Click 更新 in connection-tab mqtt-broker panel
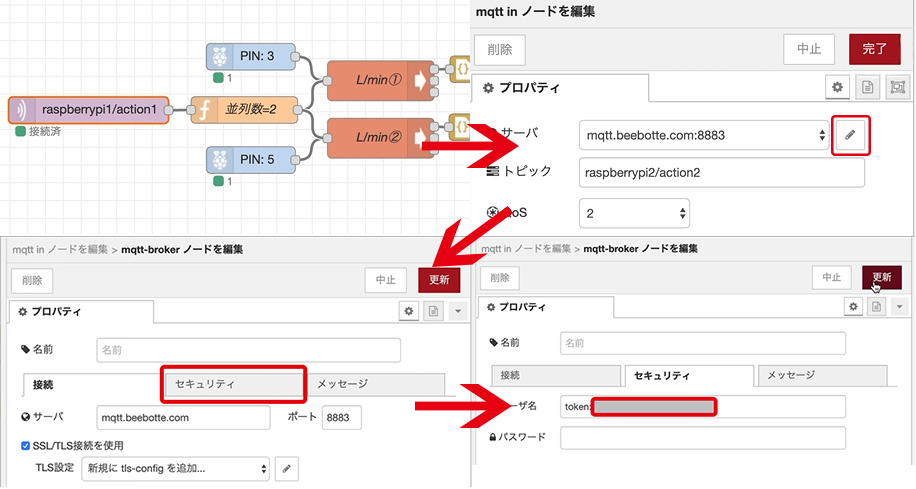 tap(439, 280)
